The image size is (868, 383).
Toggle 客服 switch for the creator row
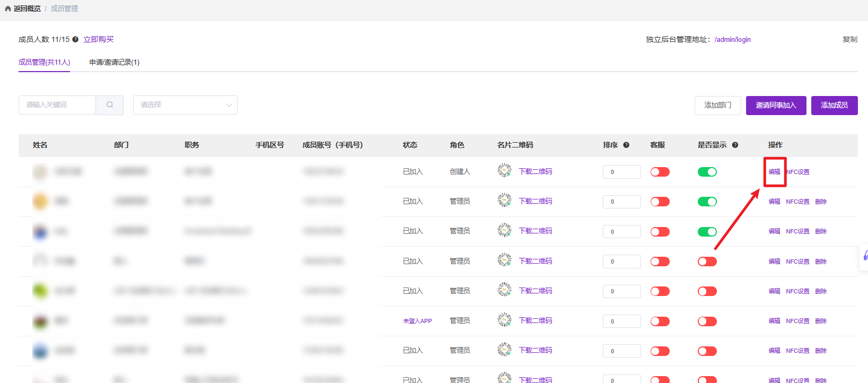660,172
